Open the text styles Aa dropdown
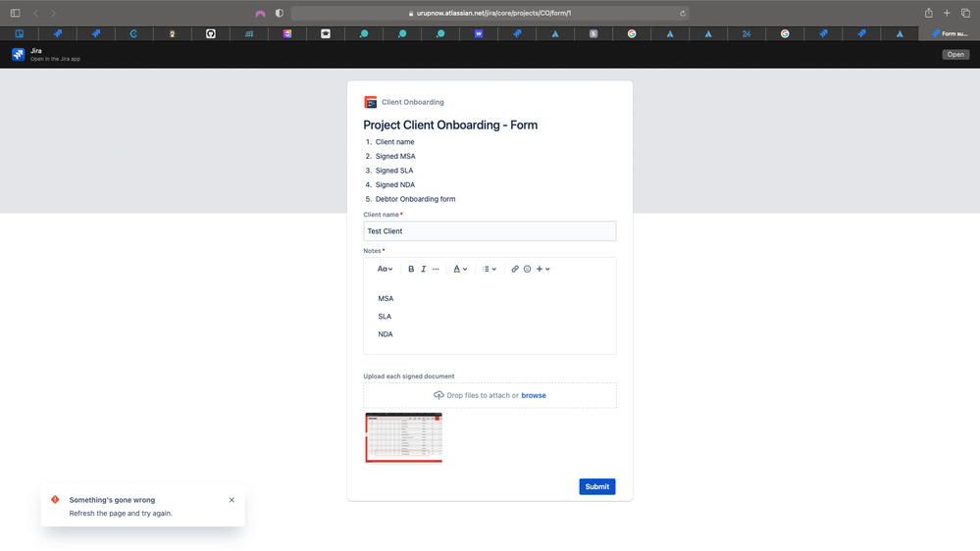This screenshot has width=980, height=551. pyautogui.click(x=385, y=270)
